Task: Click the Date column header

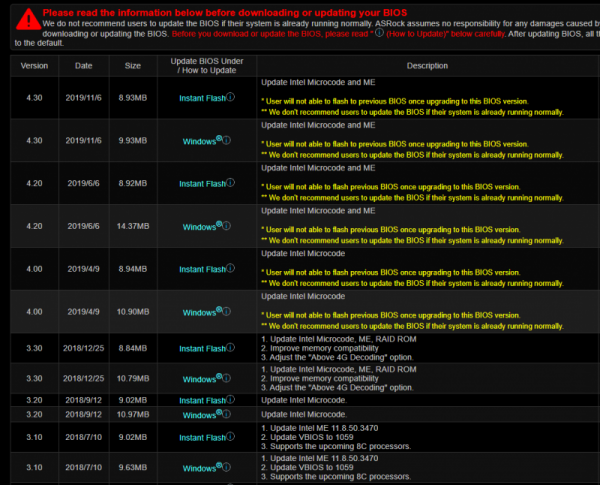Action: [83, 66]
